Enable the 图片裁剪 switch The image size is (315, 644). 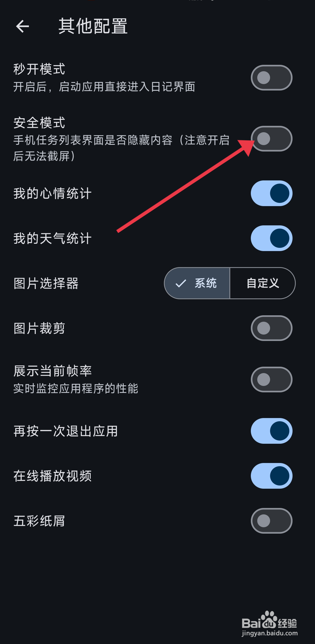(272, 328)
